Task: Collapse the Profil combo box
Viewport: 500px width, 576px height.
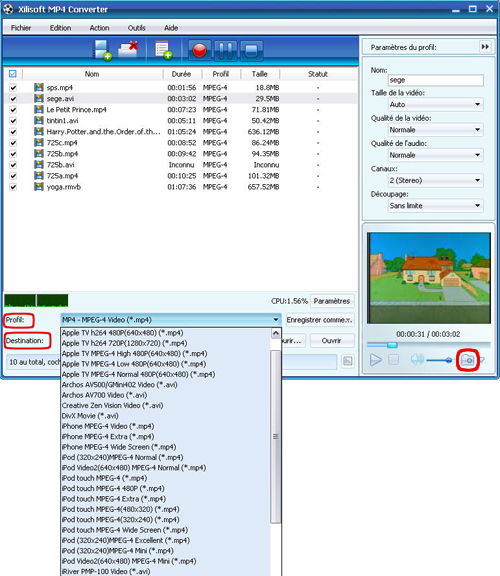Action: coord(171,320)
